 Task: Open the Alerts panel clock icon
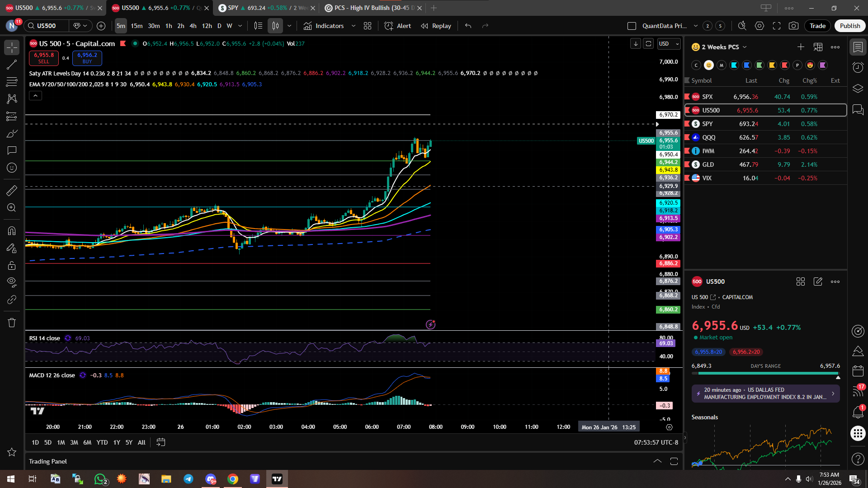pos(858,68)
